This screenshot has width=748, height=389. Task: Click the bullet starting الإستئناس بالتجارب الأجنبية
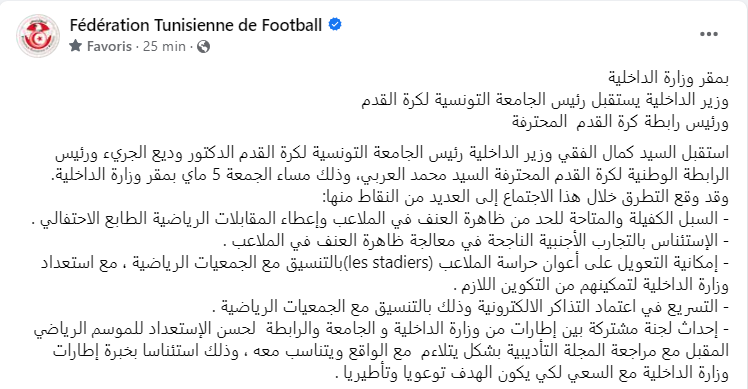click(481, 241)
